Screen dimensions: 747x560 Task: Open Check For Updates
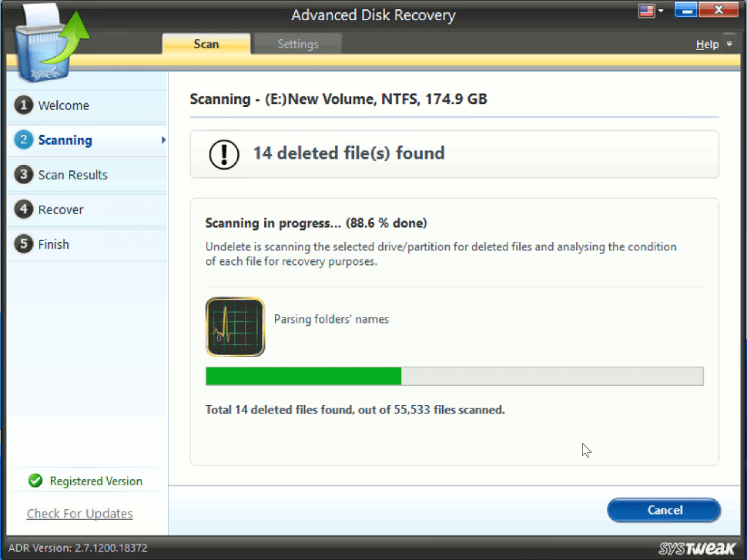tap(79, 513)
